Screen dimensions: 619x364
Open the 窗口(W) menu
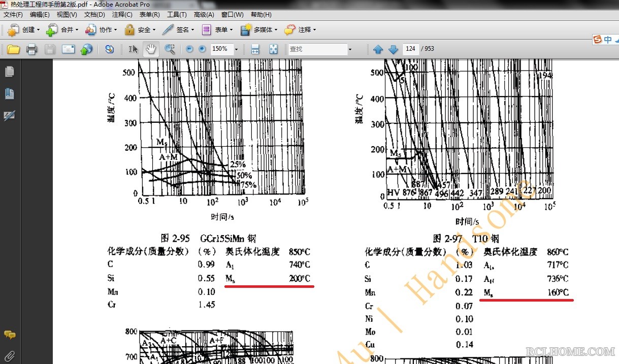coord(232,15)
